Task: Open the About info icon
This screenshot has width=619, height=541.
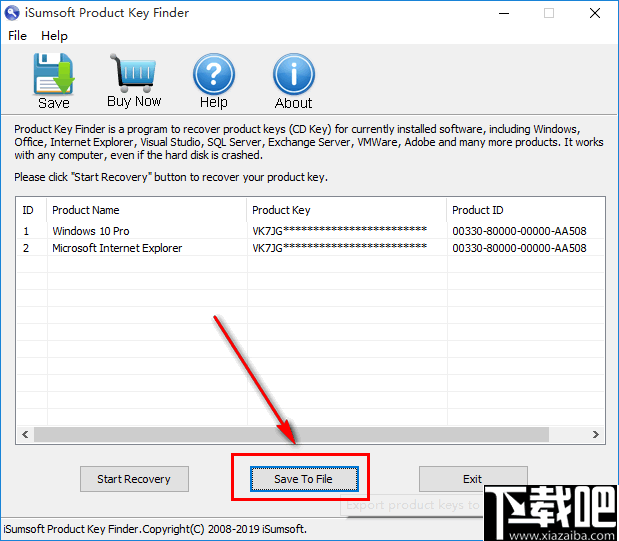Action: (293, 74)
